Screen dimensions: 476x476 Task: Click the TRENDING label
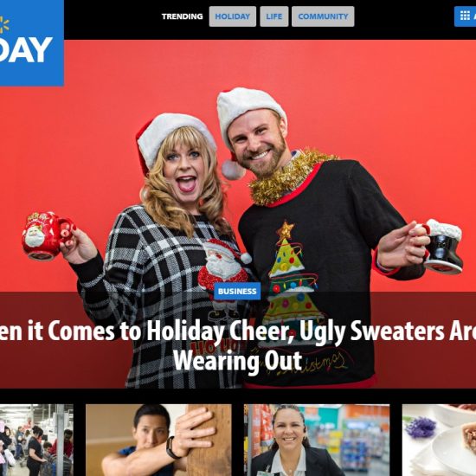[x=182, y=16]
